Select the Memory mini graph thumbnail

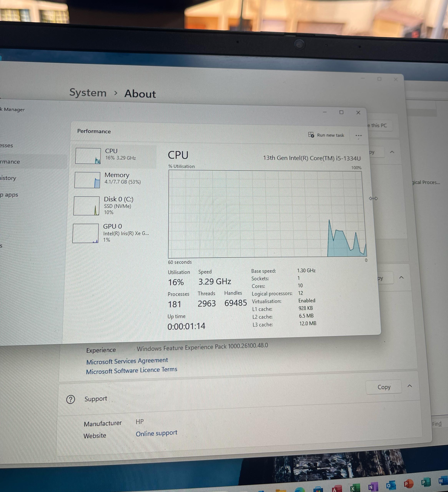[x=87, y=180]
